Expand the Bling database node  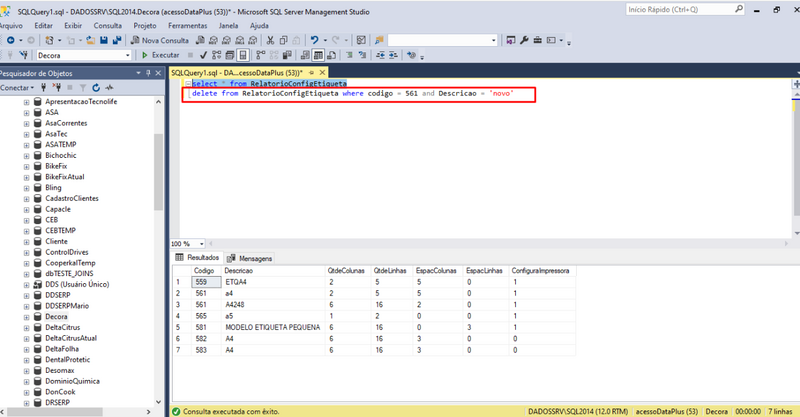[27, 188]
